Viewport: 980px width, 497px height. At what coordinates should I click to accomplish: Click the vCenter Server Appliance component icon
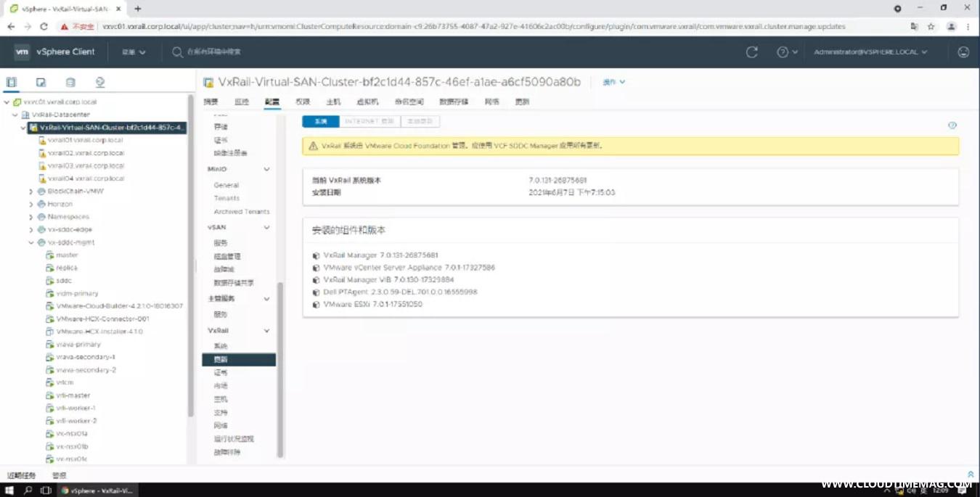pyautogui.click(x=316, y=268)
